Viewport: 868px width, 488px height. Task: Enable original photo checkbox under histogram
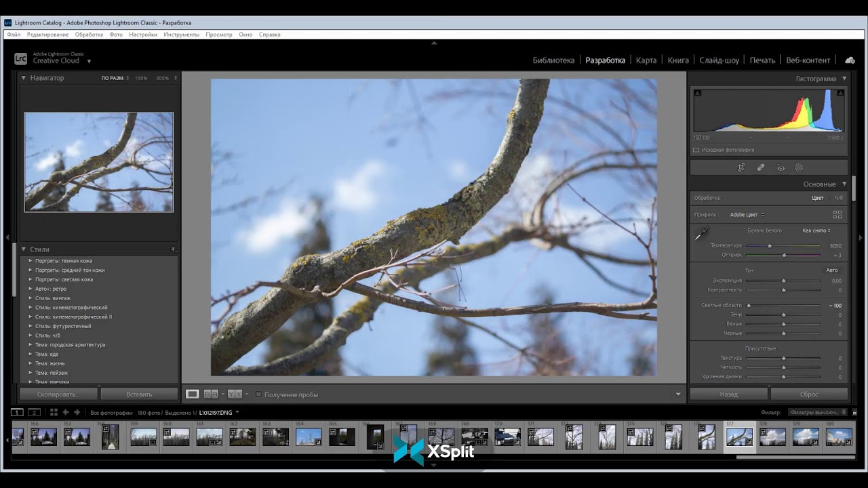pos(696,150)
